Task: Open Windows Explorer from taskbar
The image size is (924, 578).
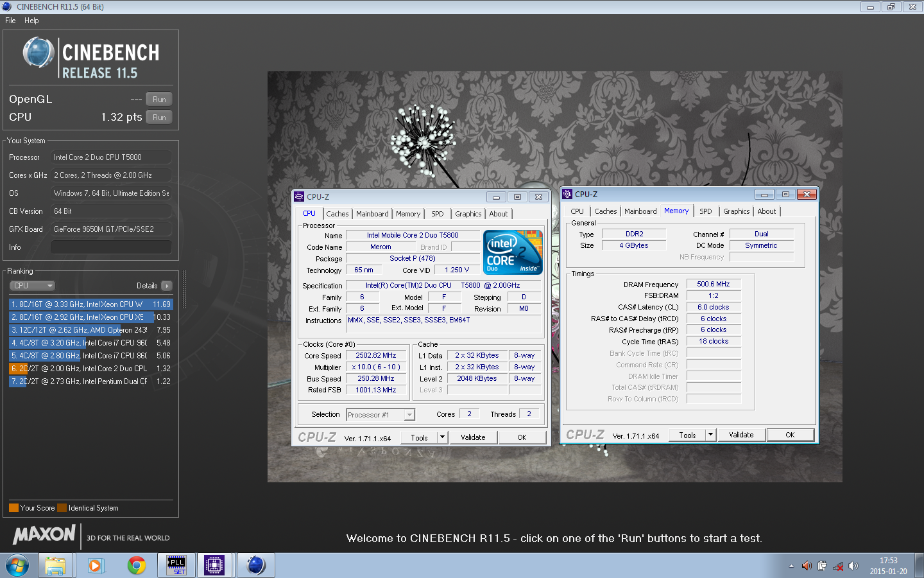Action: click(x=55, y=565)
